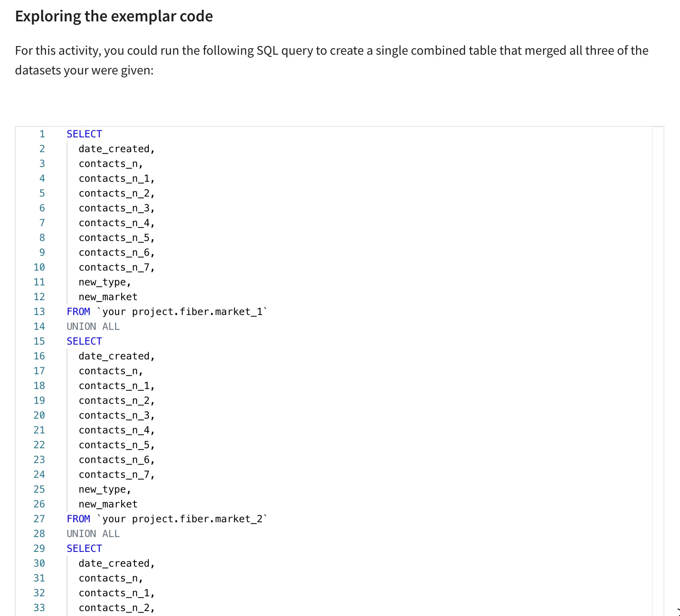Image resolution: width=680 pixels, height=616 pixels.
Task: Click UNION ALL on line 28
Action: 93,534
